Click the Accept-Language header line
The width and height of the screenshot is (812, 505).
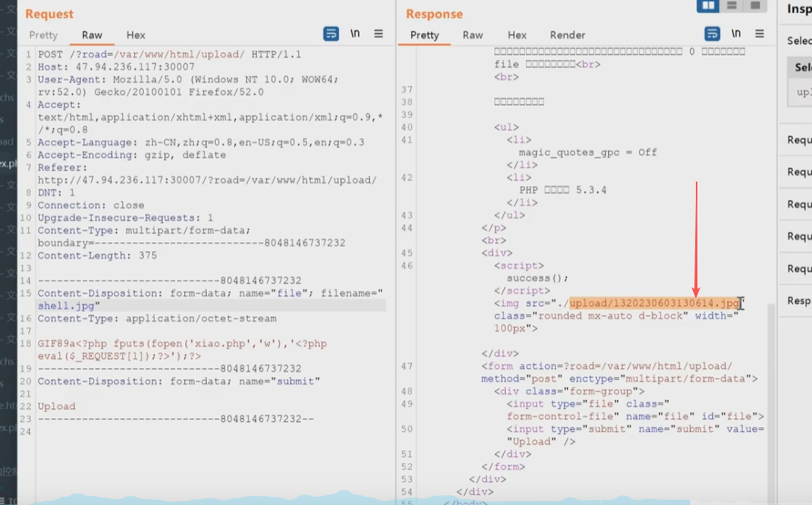point(201,142)
